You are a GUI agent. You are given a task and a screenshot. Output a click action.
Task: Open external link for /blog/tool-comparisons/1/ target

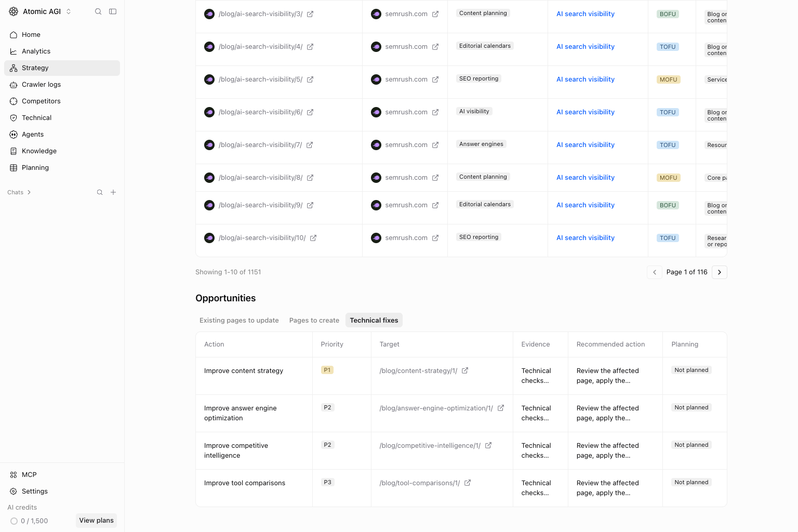pos(468,483)
